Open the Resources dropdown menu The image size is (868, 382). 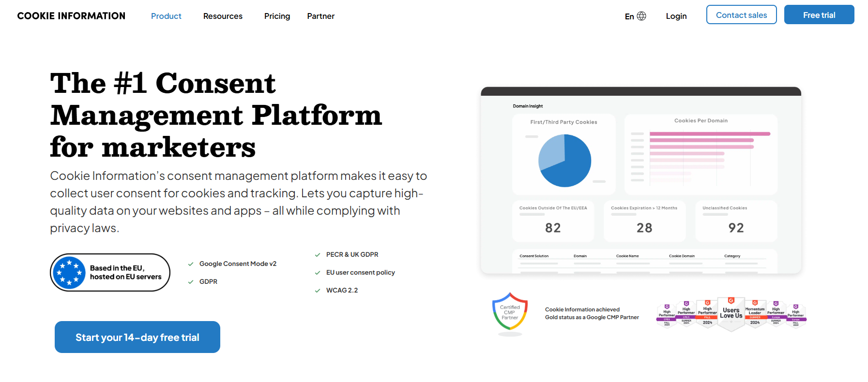(223, 16)
